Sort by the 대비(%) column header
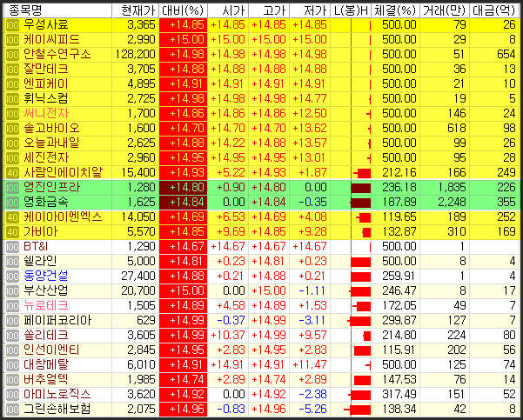Screen dimensions: 523x420 tap(183, 10)
